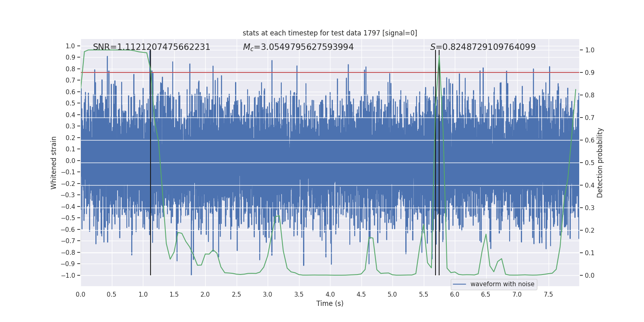Screen dimensions: 644x322
Task: Click the vertical black line near 1.1 seconds
Action: [x=151, y=163]
